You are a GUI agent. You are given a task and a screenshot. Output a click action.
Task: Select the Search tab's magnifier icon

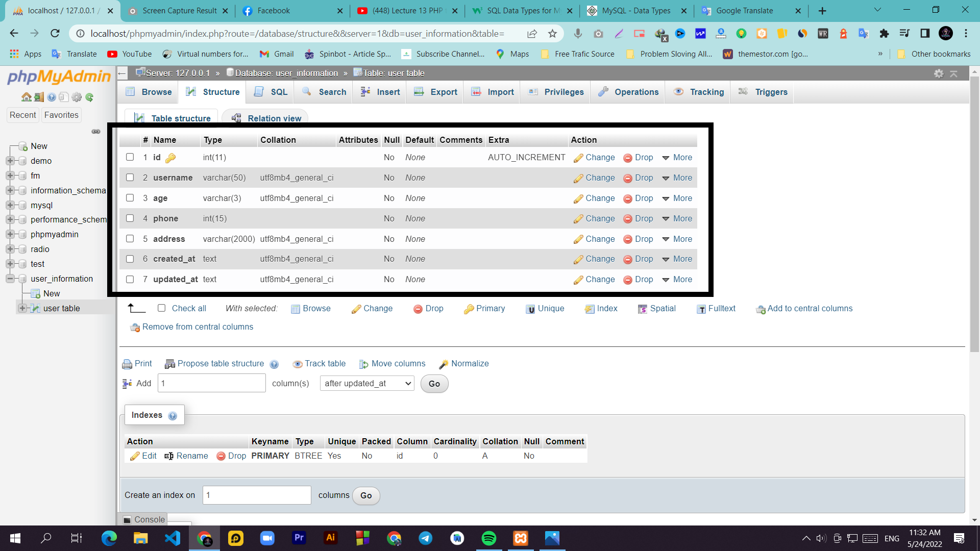307,92
